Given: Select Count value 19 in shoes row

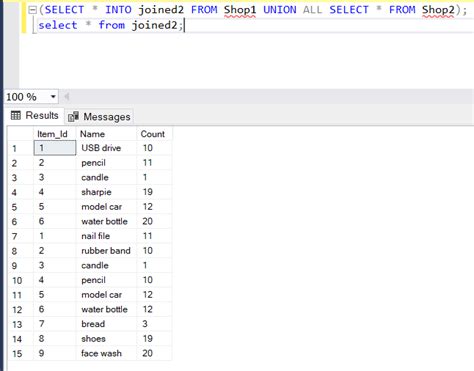Looking at the screenshot, I should (x=154, y=339).
